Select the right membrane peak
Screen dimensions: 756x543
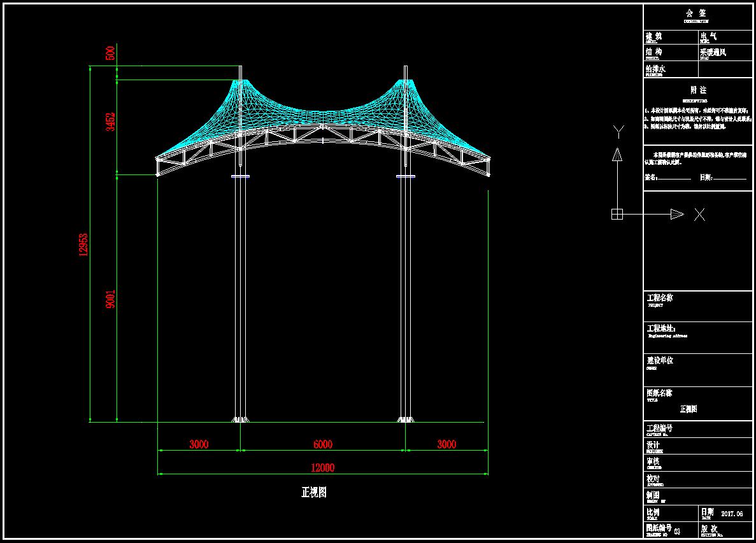[x=405, y=81]
